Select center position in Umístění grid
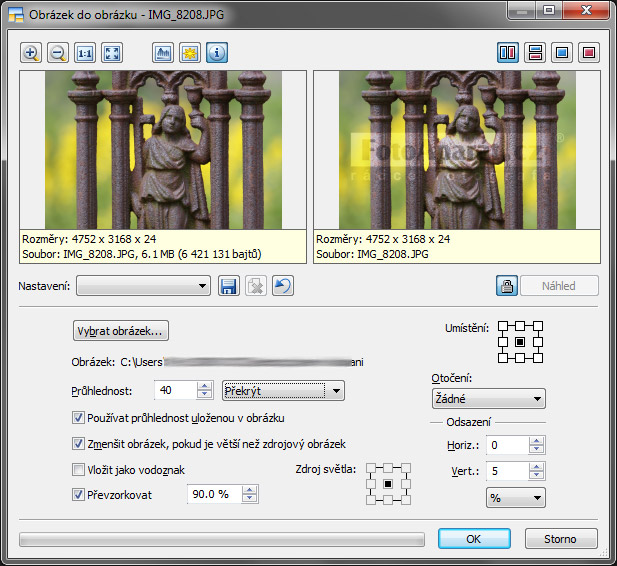 519,342
